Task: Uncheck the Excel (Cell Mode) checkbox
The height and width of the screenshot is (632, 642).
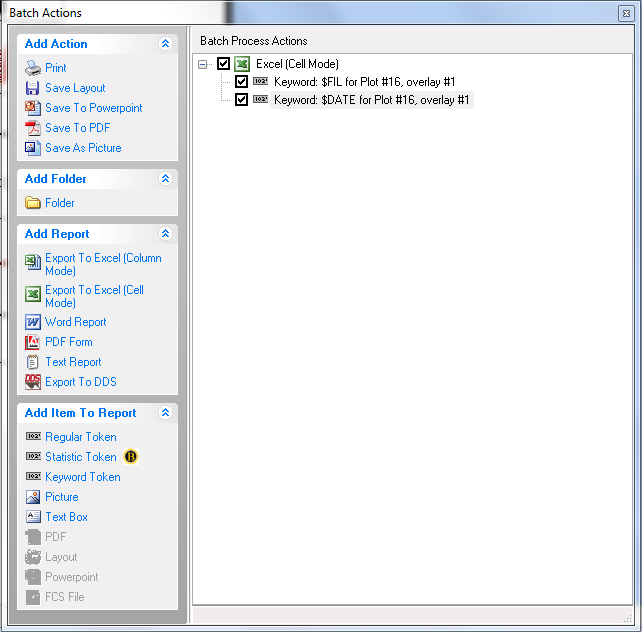Action: tap(223, 63)
